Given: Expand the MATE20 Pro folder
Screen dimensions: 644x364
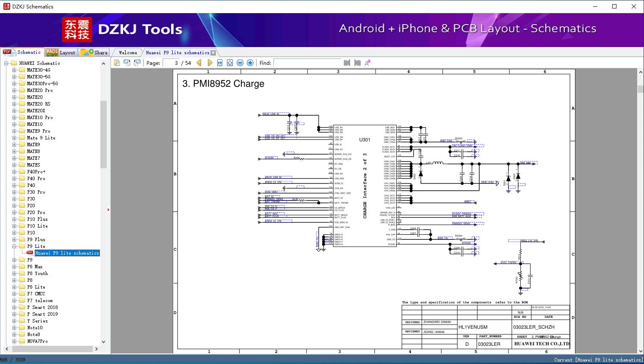Looking at the screenshot, I should click(14, 90).
